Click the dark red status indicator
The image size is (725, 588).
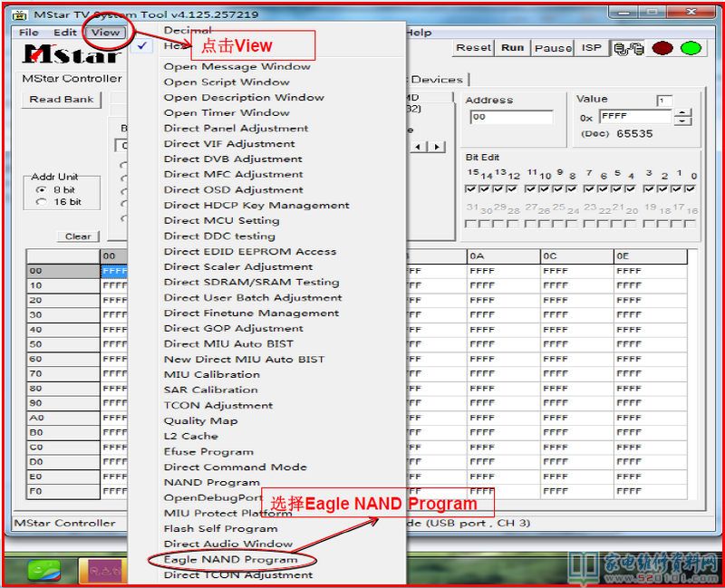coord(662,48)
